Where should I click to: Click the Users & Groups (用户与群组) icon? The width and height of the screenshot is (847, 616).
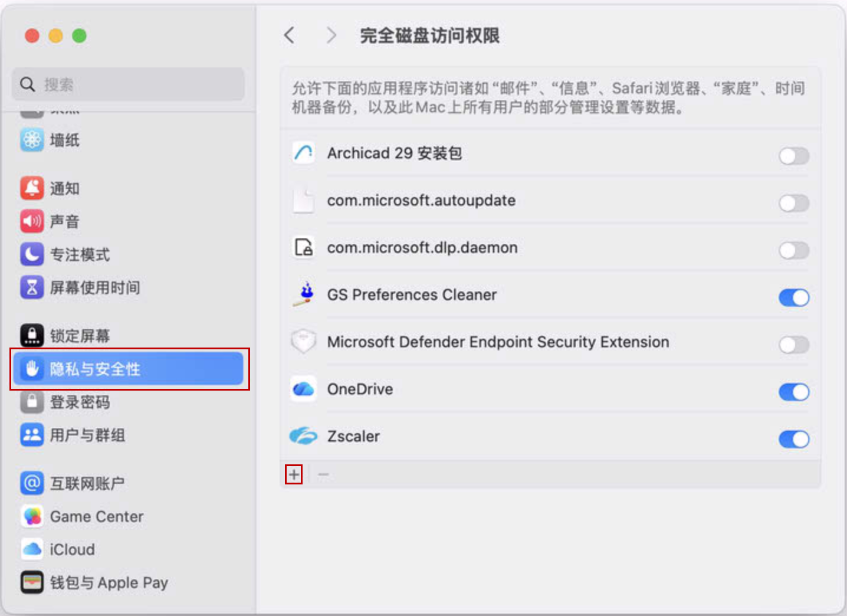32,435
